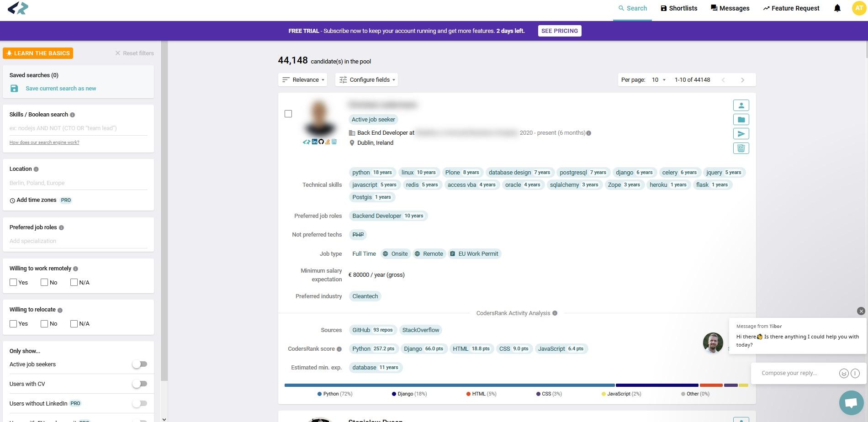Viewport: 868px width, 422px height.
Task: Click the GitHub 93 repos source chip
Action: pos(372,330)
